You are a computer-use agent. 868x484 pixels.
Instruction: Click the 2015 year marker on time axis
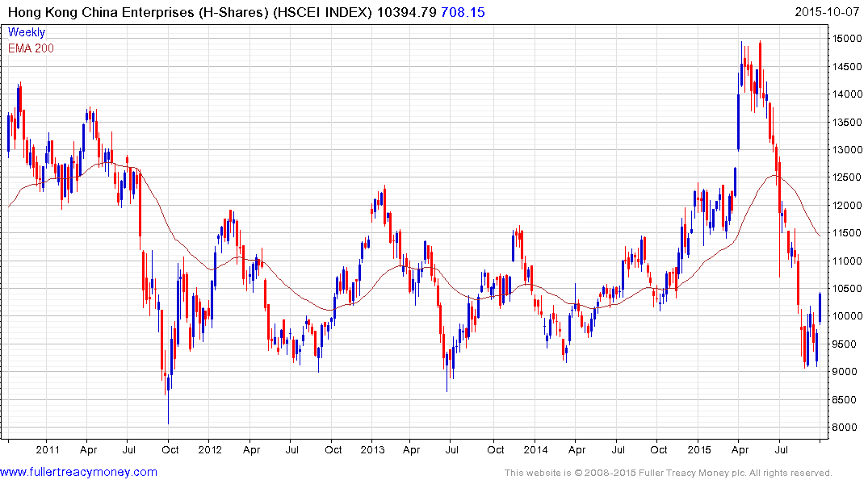(698, 449)
